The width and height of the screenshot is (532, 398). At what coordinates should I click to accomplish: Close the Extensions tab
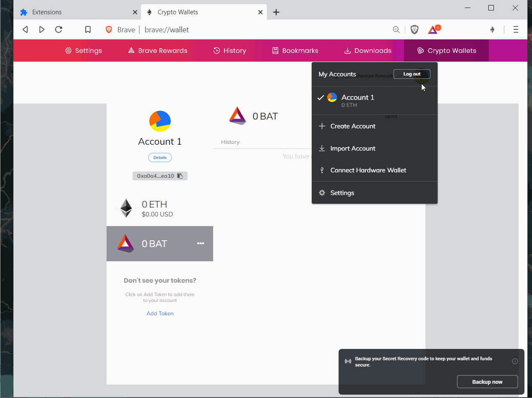pyautogui.click(x=135, y=12)
